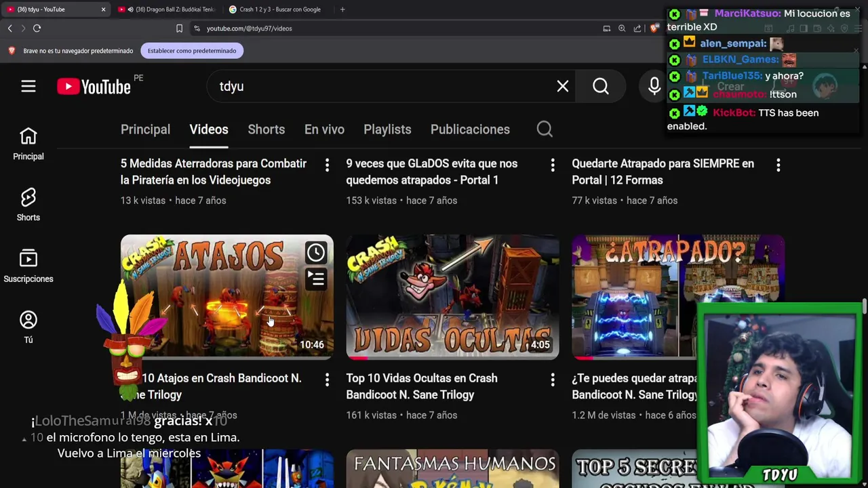Share page icon in address bar

[x=637, y=28]
